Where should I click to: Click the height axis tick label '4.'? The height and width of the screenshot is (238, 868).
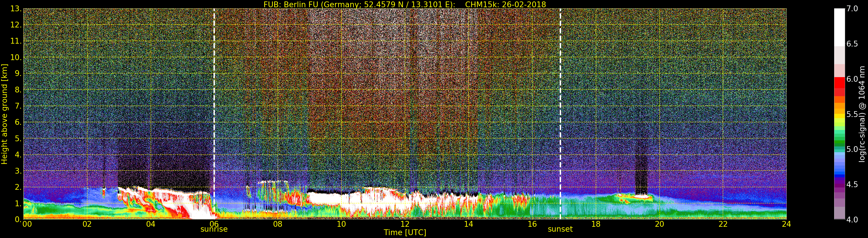tap(18, 155)
